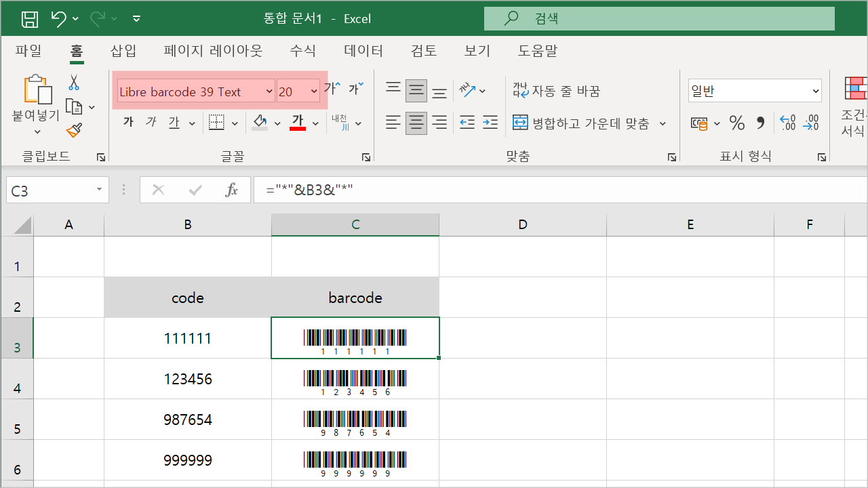
Task: Increase the cell indent
Action: (x=490, y=123)
